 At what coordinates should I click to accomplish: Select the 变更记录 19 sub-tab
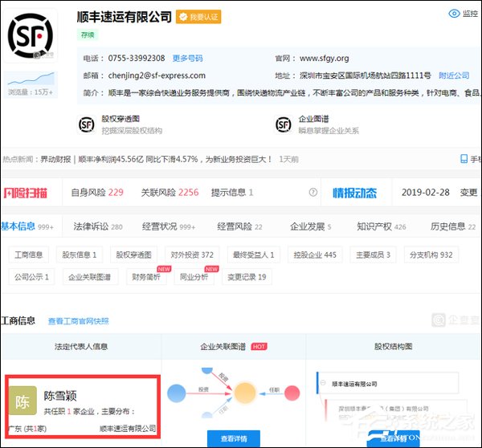click(247, 277)
